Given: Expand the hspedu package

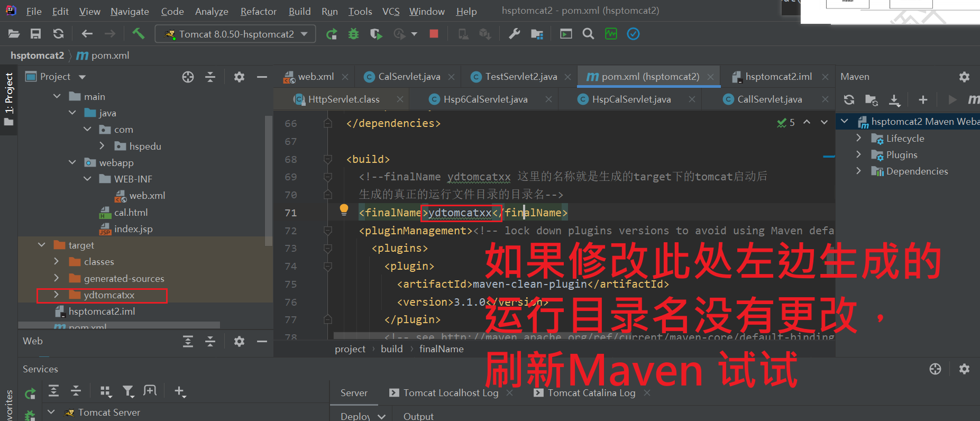Looking at the screenshot, I should tap(102, 146).
